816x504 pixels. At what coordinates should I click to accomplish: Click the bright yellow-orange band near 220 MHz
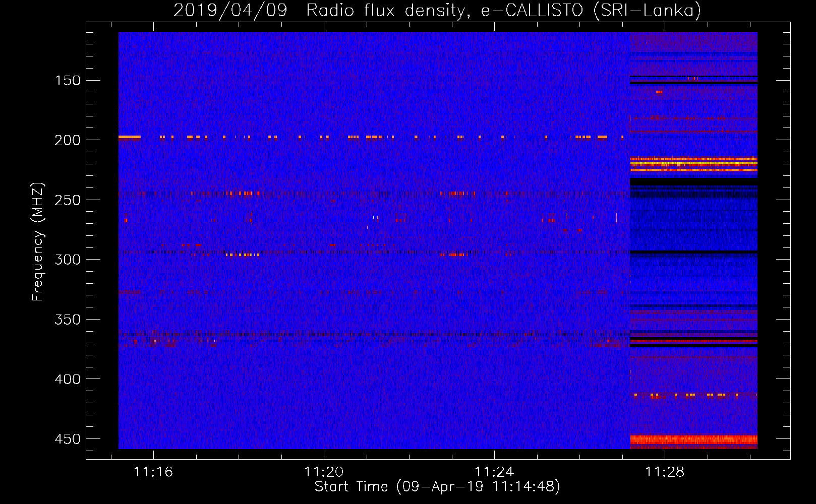(x=693, y=164)
